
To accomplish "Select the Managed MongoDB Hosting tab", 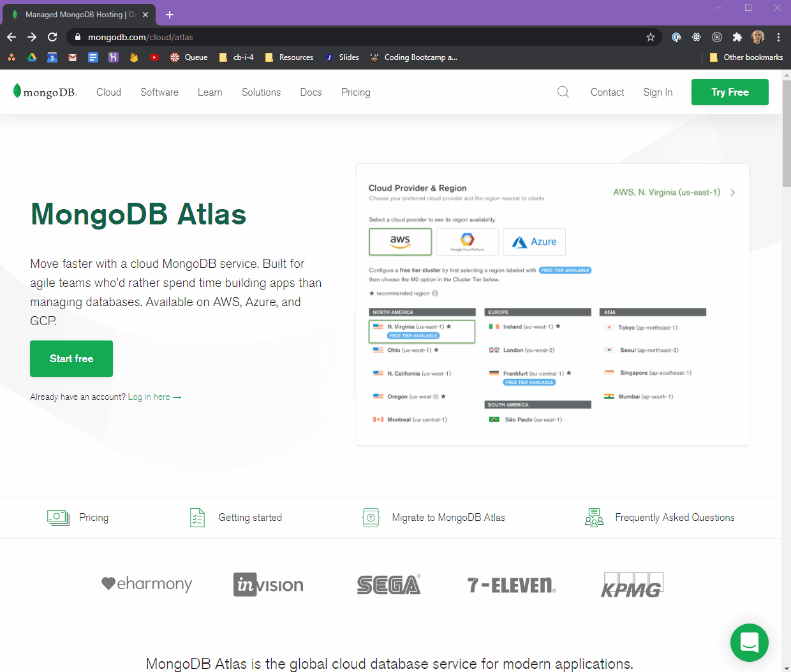I will click(x=80, y=15).
